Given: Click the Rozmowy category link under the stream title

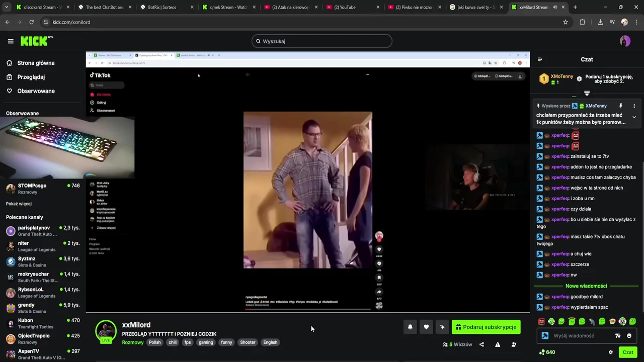Looking at the screenshot, I should pyautogui.click(x=133, y=342).
